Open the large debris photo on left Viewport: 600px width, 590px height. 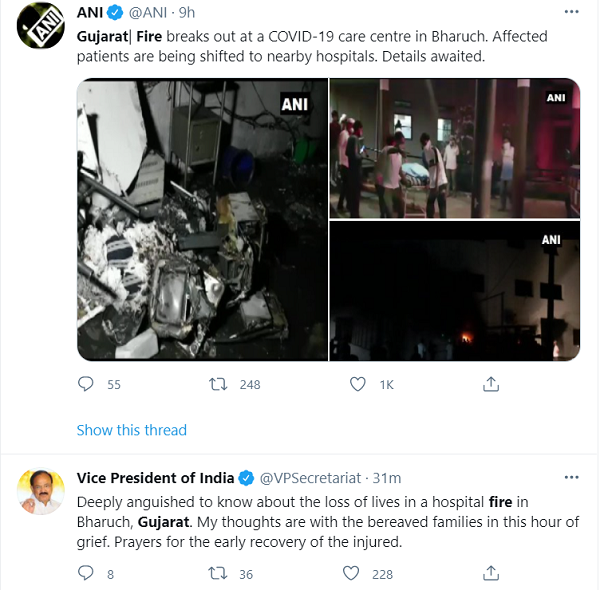click(202, 219)
